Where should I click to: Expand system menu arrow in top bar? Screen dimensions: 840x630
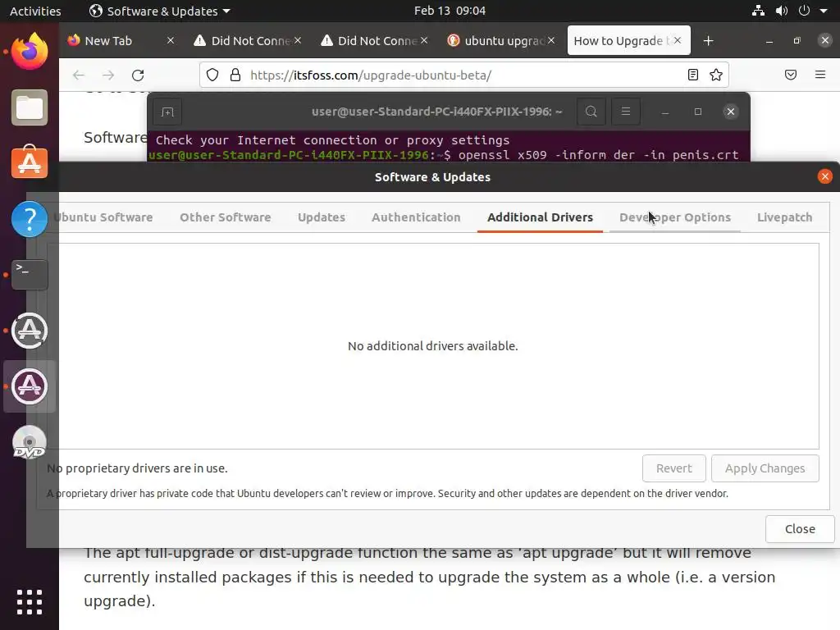pyautogui.click(x=824, y=11)
